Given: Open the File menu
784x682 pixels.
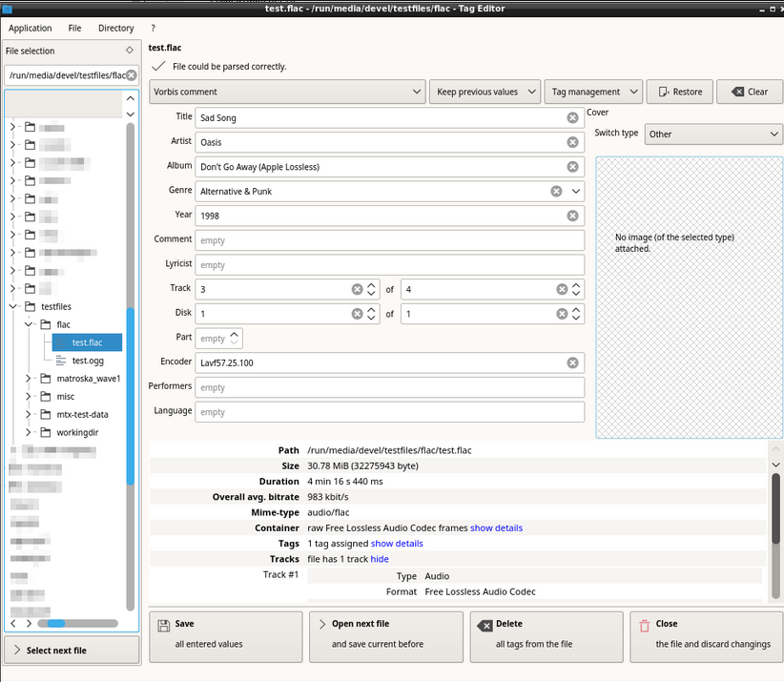Looking at the screenshot, I should click(x=74, y=28).
